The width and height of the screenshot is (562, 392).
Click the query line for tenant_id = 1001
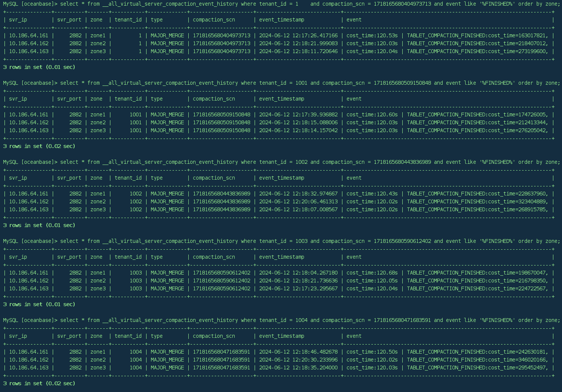coord(281,83)
